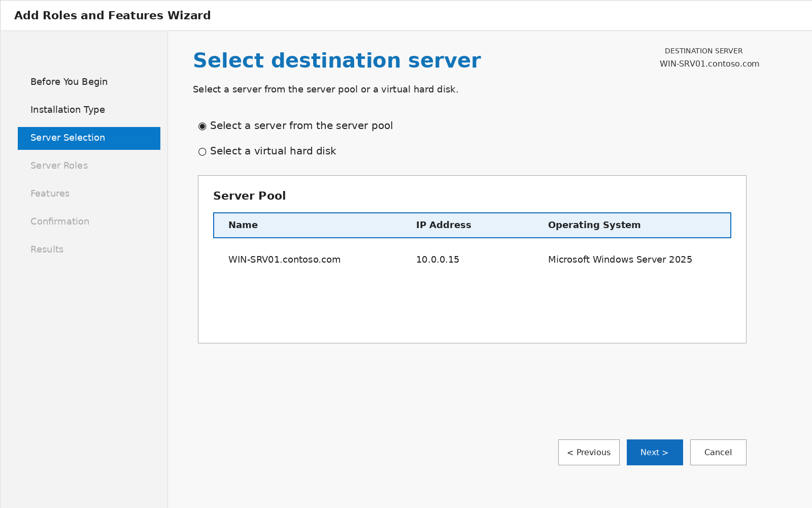The image size is (812, 508).
Task: Open the Results step
Action: [x=47, y=249]
